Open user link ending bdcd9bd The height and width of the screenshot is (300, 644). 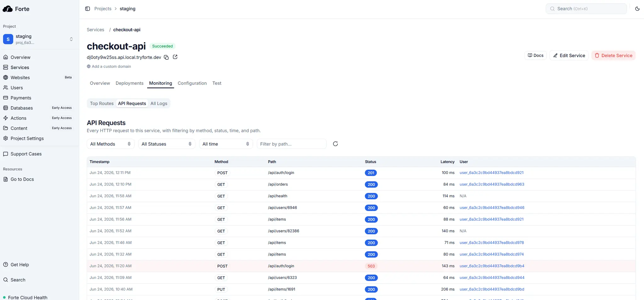click(x=492, y=289)
